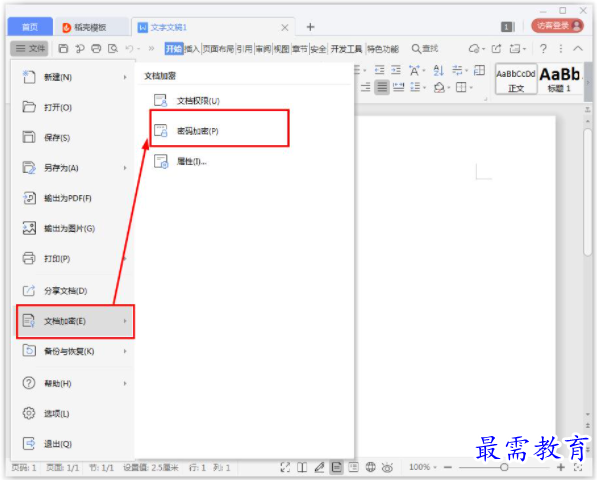The width and height of the screenshot is (597, 480).
Task: Click the justify alignment icon
Action: [382, 87]
